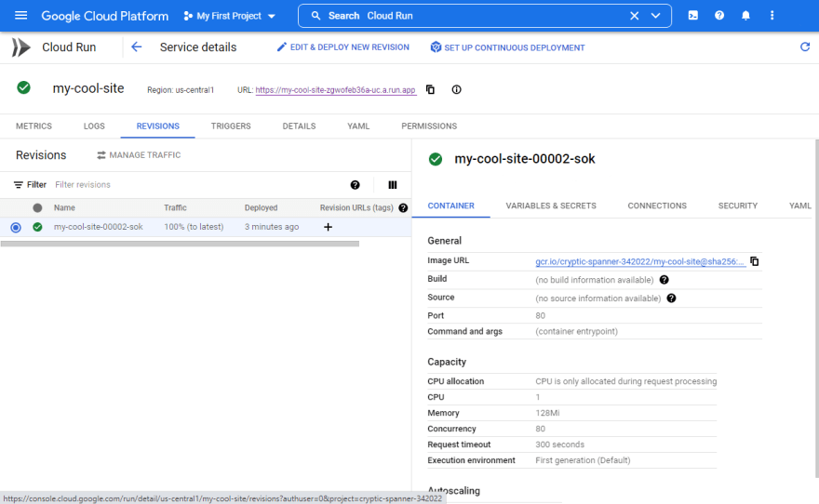Click the 100% (to latest) traffic cell

pos(194,227)
